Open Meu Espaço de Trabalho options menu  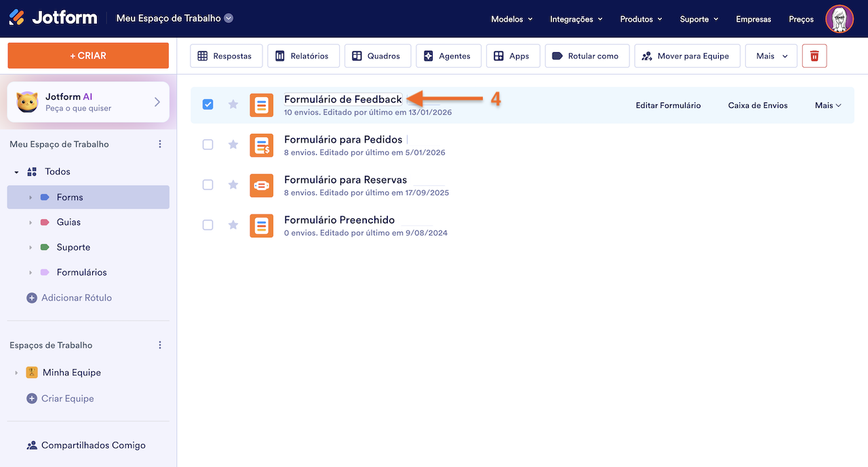(x=160, y=144)
